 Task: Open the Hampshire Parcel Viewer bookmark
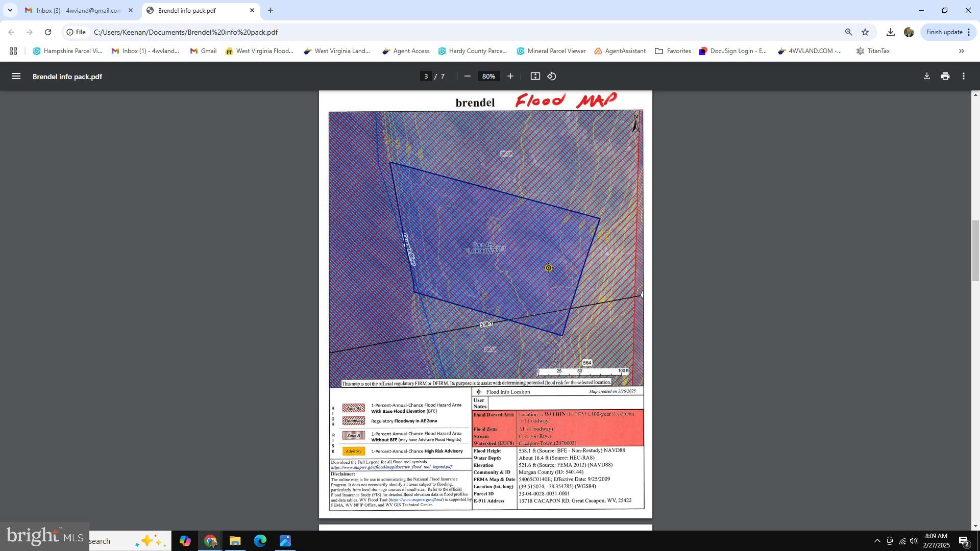tap(67, 51)
